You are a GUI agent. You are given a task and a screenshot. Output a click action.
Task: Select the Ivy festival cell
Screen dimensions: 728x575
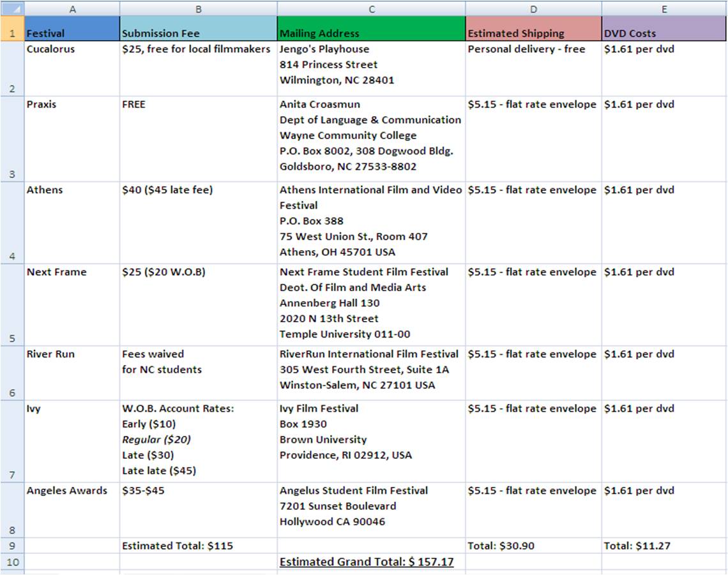point(72,442)
